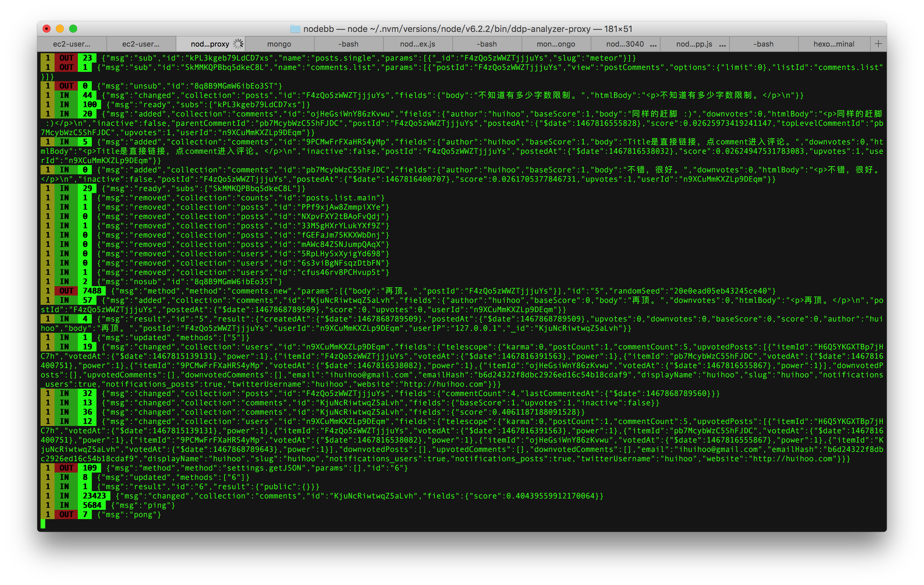Click the ellipsis indicator on nod...pp.js tab

coord(722,45)
